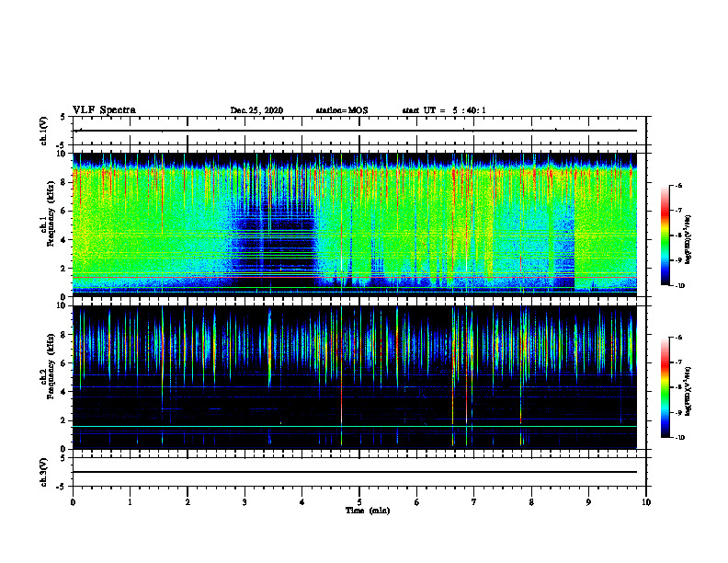Click the ch.1 spectrogram plot area
The image size is (728, 563).
click(355, 224)
